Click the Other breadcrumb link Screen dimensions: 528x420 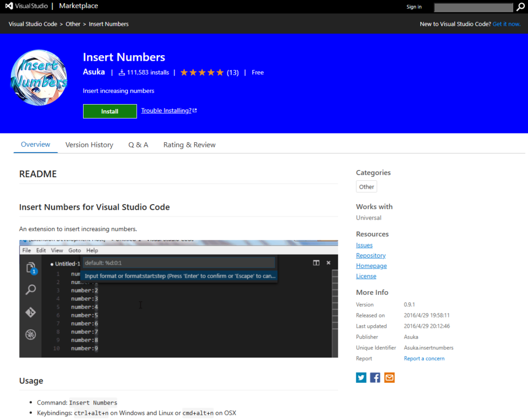pyautogui.click(x=73, y=24)
